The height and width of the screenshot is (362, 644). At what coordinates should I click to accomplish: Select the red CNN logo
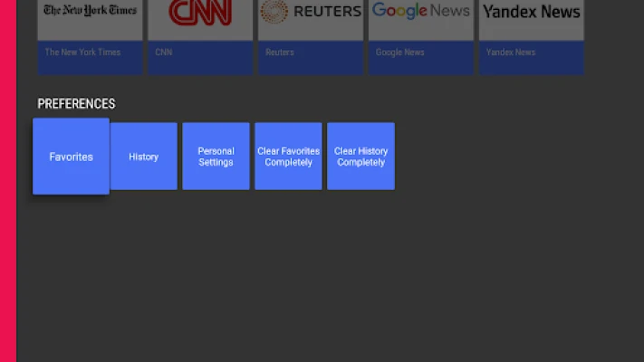[200, 13]
